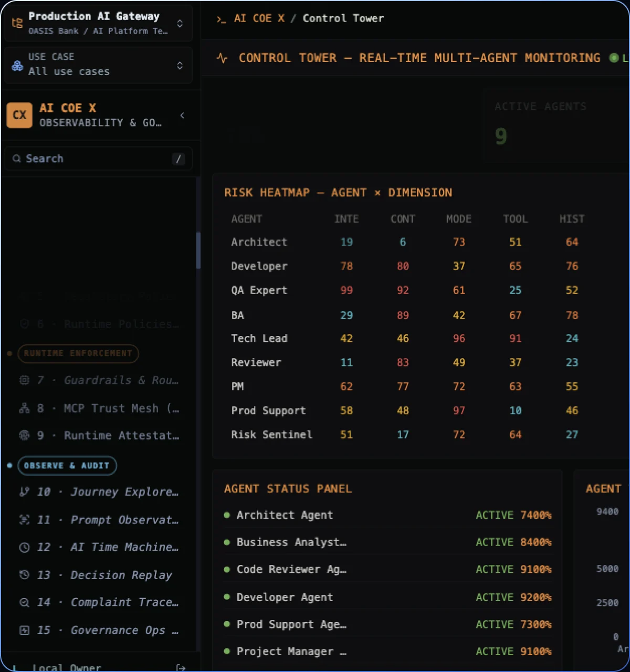Click the CX logo badge
The height and width of the screenshot is (672, 630).
(19, 115)
